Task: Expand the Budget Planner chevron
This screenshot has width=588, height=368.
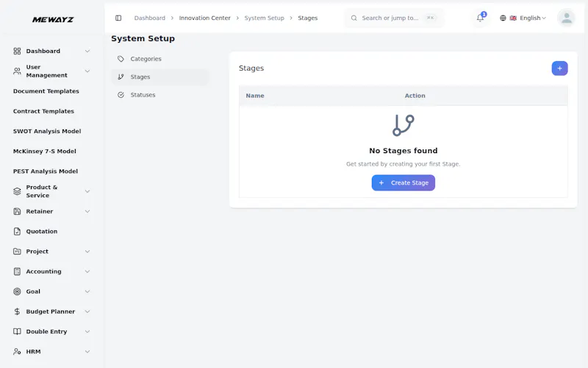Action: click(x=87, y=311)
